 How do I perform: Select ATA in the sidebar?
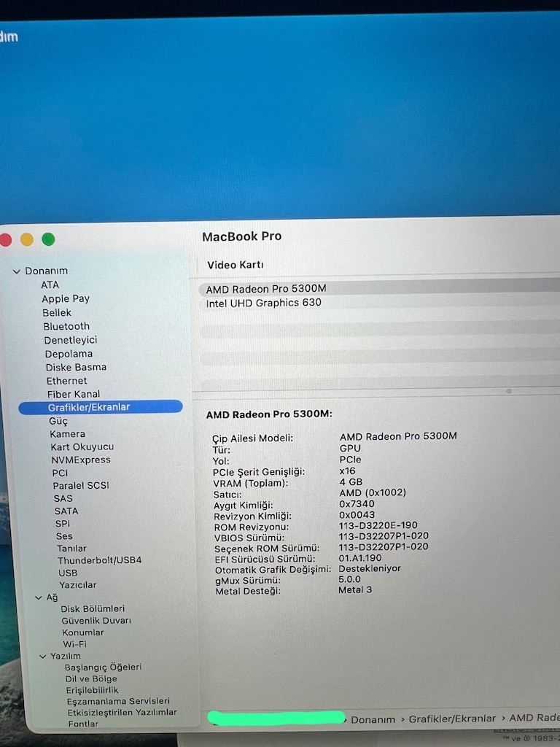tap(50, 285)
